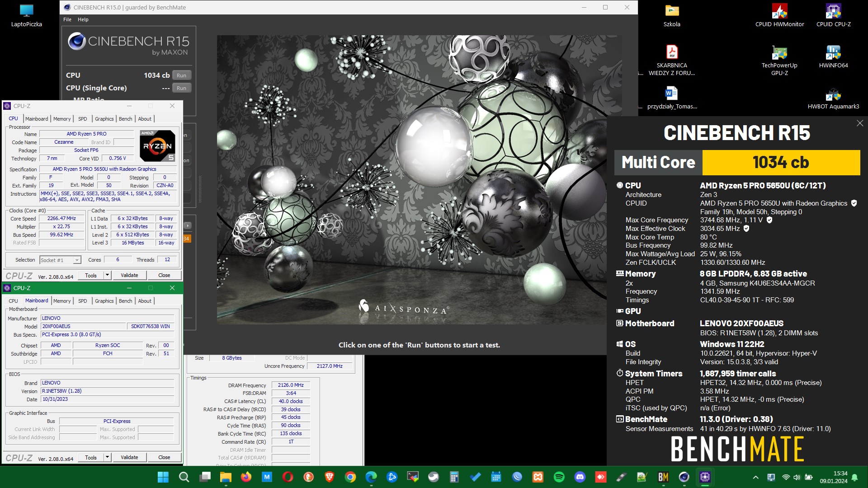Switch to CPU tab in lower CPU-Z
The image size is (868, 488).
tap(14, 301)
